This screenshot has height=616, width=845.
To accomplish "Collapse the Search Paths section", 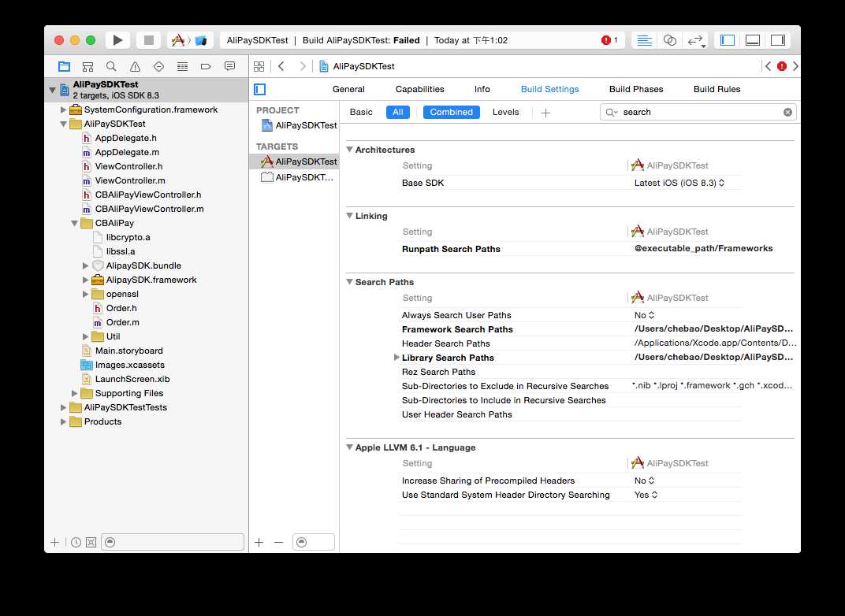I will point(349,282).
